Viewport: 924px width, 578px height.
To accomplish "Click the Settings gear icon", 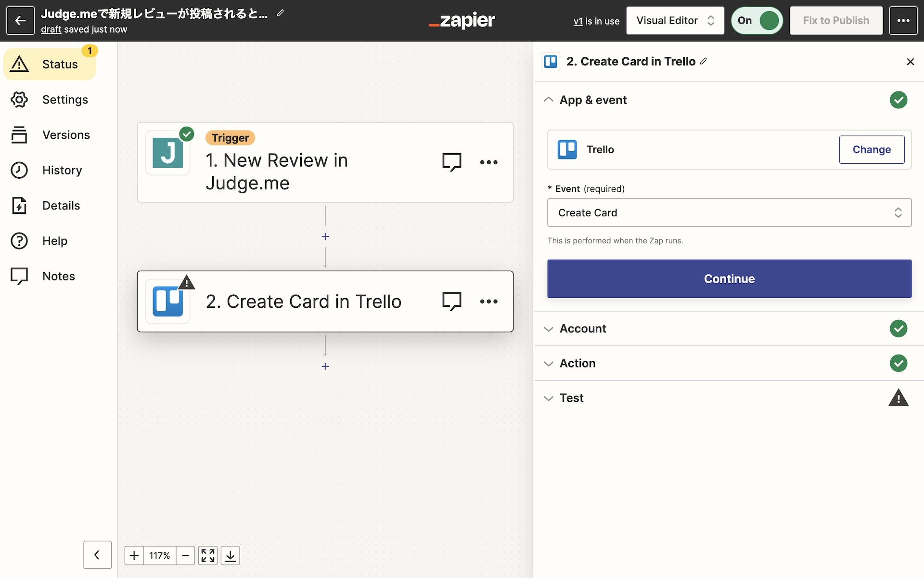I will tap(19, 100).
